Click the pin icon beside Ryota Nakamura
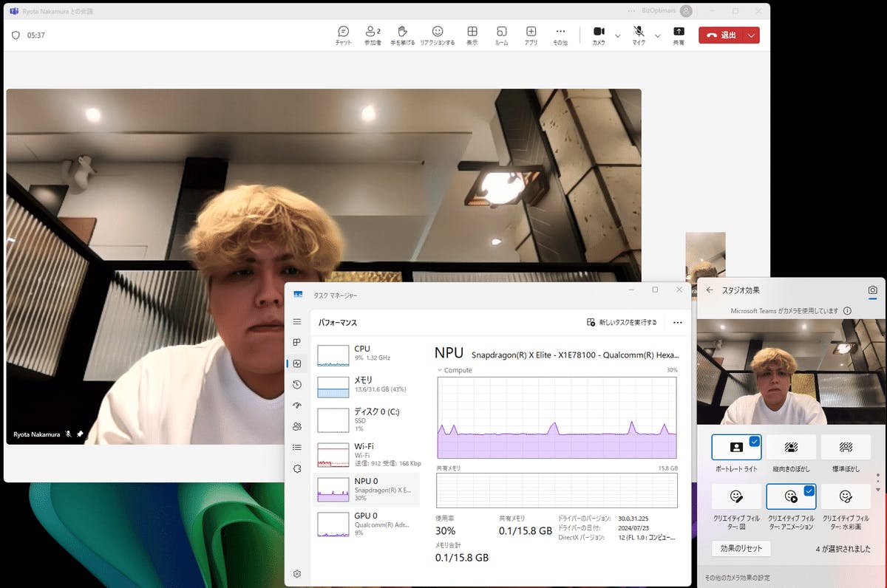 click(x=80, y=434)
